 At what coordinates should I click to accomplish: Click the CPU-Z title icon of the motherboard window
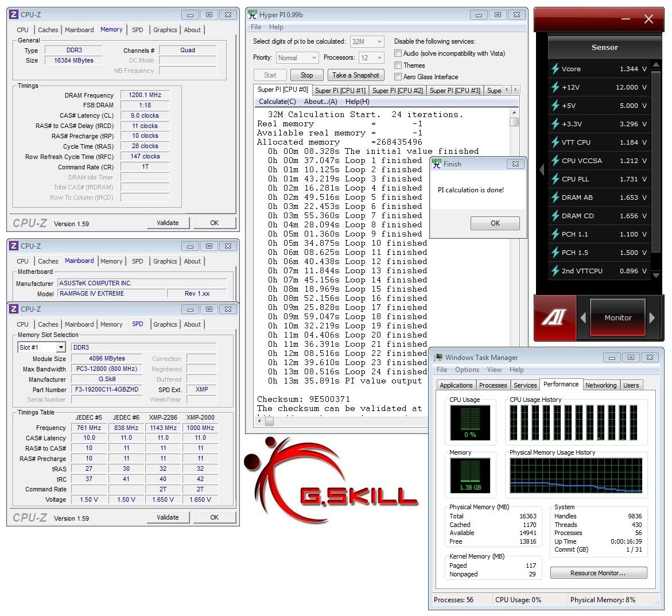pos(14,246)
